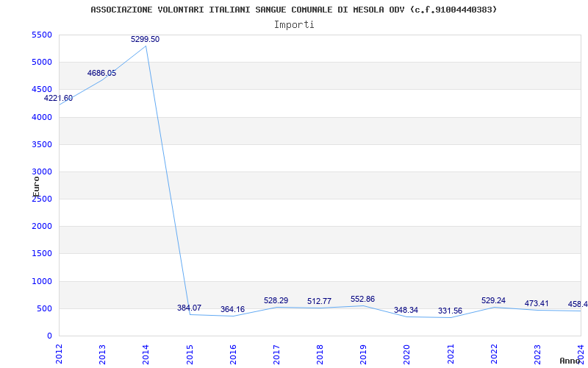Click the 528.29 value for 2017
Image resolution: width=588 pixels, height=368 pixels.
click(x=276, y=301)
